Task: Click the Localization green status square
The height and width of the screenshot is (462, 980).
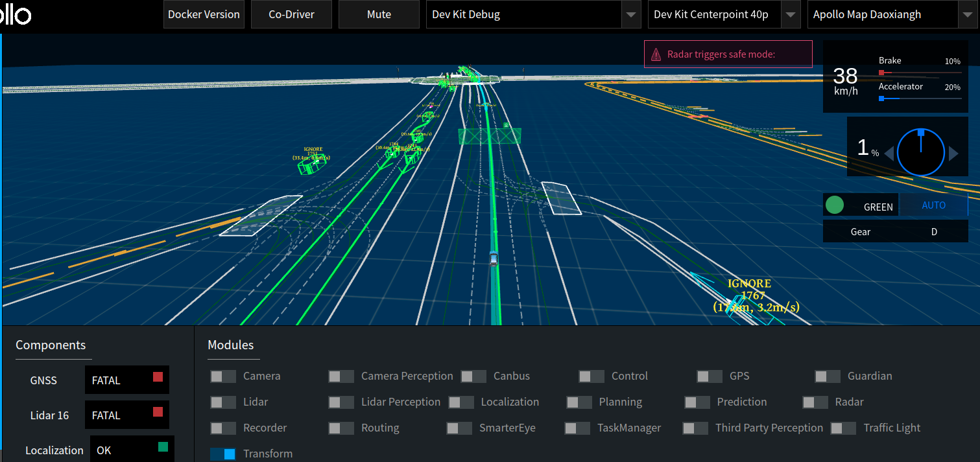Action: [x=163, y=447]
